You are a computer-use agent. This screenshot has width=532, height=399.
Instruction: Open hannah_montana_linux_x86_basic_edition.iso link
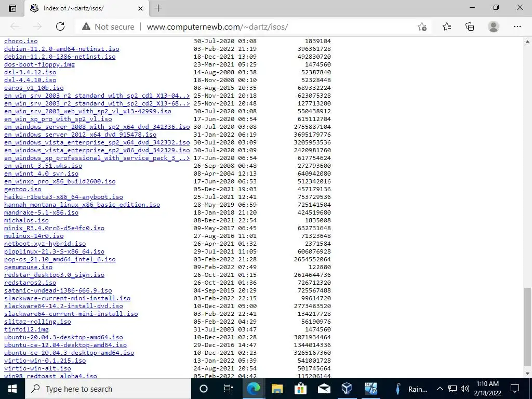[x=82, y=205]
